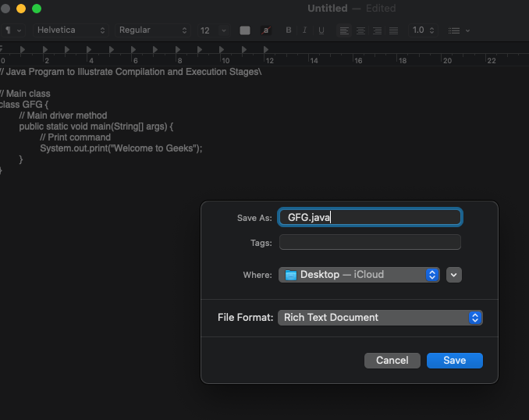Open the 1.0 line spacing dropdown
Screen dimensions: 529x420
423,30
